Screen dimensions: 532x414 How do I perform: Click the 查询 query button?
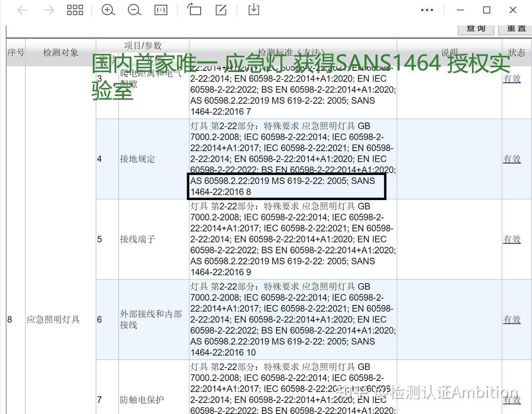(476, 29)
